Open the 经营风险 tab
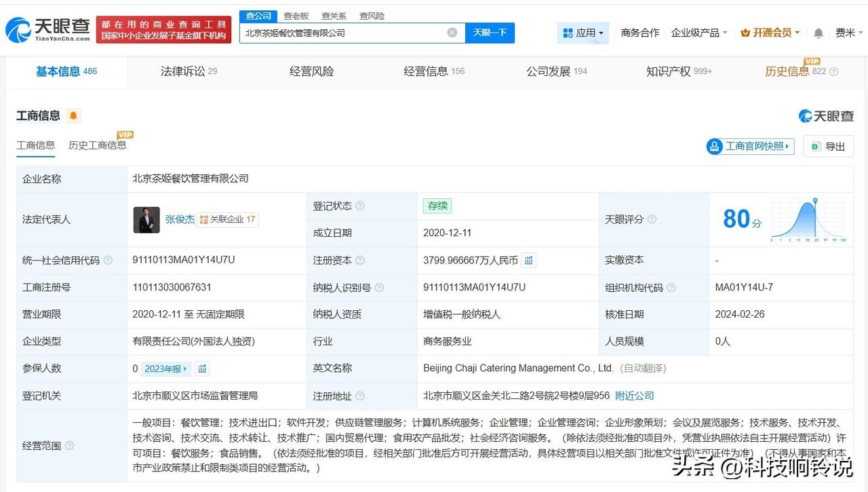868x492 pixels. tap(311, 71)
